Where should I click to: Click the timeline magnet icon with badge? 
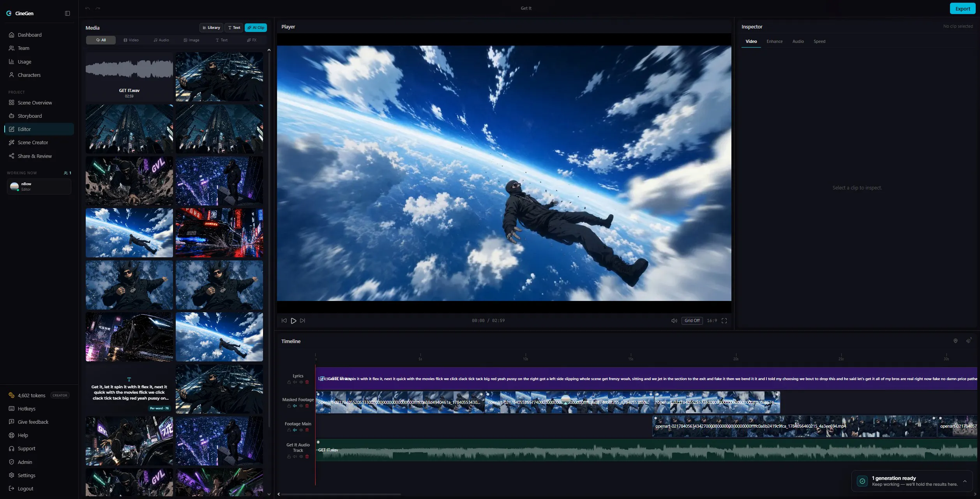coord(968,341)
